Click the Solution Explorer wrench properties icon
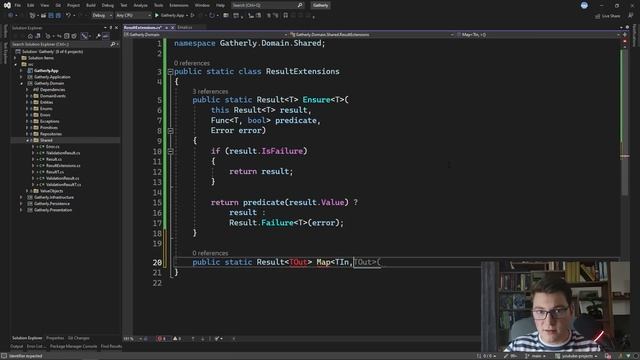The width and height of the screenshot is (640, 360). coord(98,36)
